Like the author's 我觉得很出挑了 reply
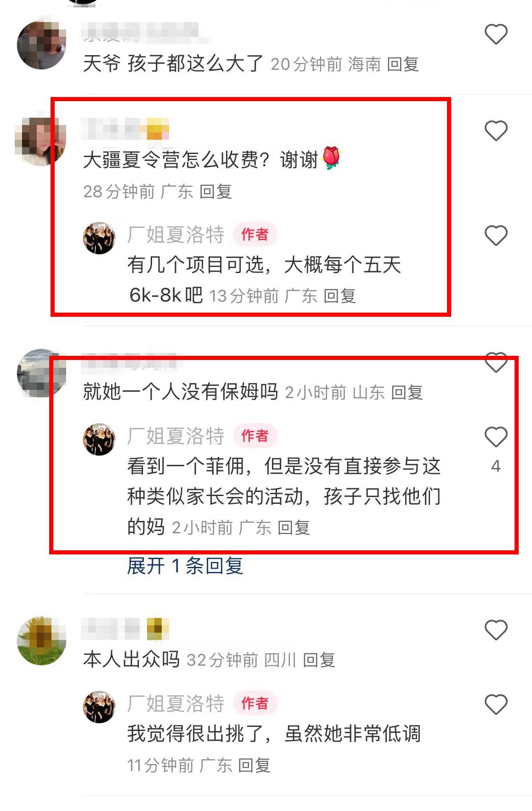The height and width of the screenshot is (811, 532). [496, 704]
